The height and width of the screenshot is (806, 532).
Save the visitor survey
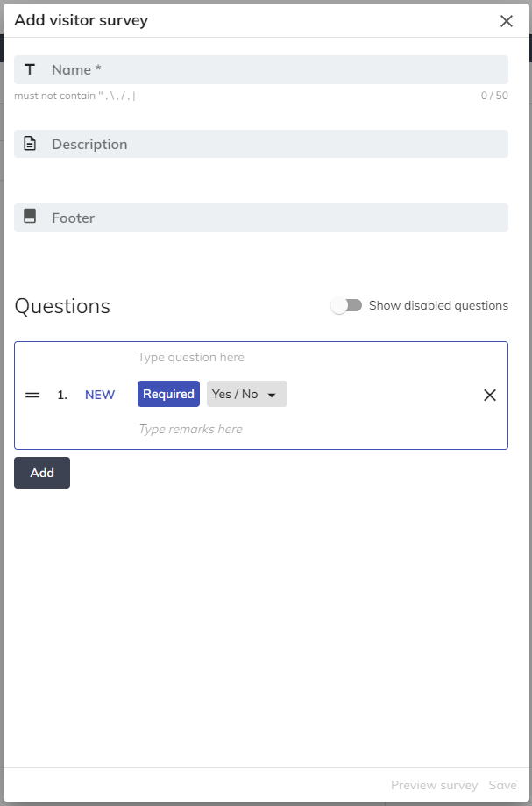click(502, 785)
